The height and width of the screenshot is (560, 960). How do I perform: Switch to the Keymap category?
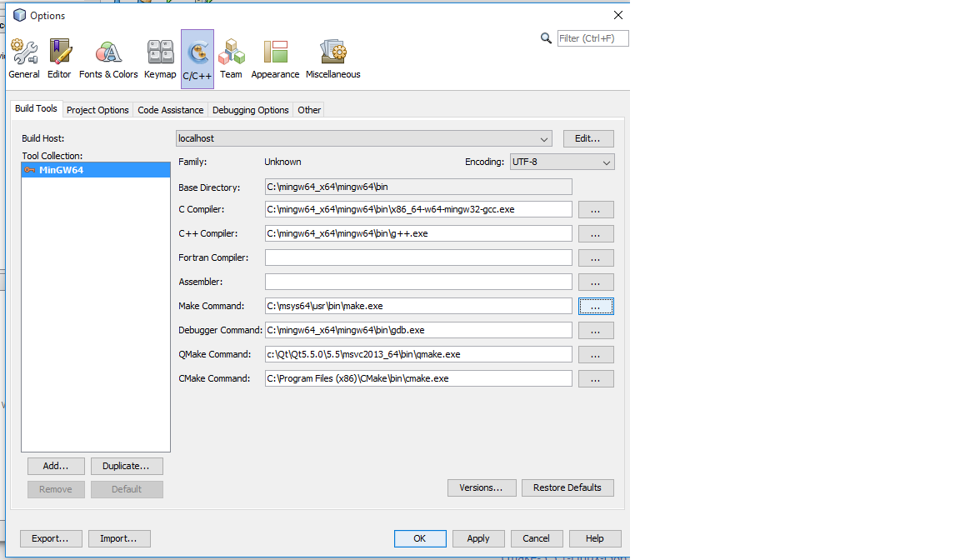coord(160,58)
